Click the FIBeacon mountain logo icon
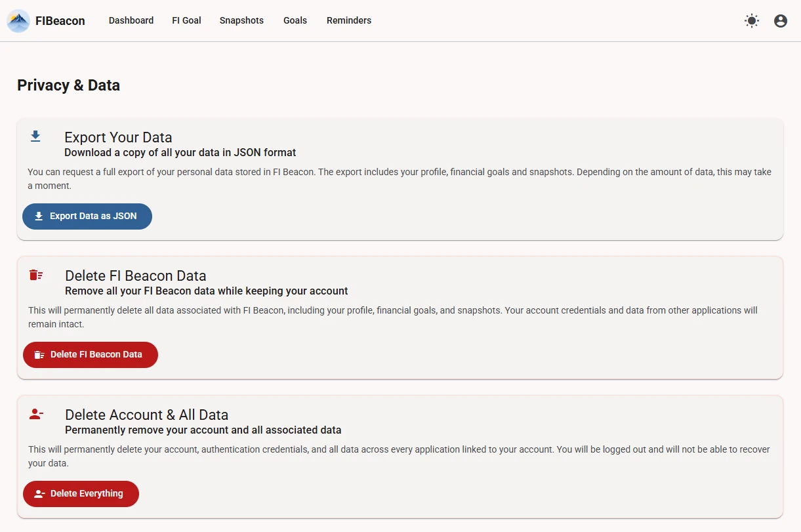Viewport: 801px width, 532px height. click(x=18, y=20)
